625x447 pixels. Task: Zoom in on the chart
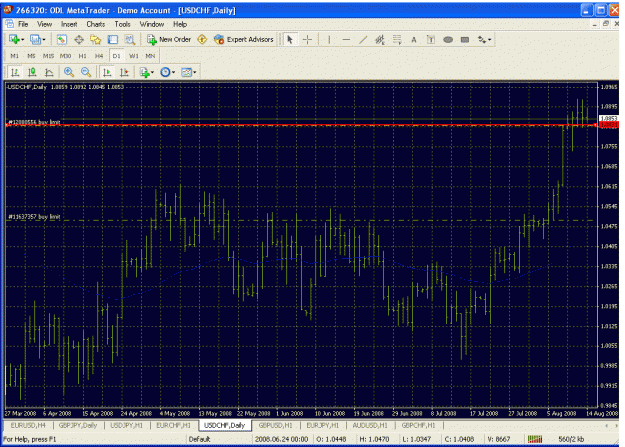(69, 72)
